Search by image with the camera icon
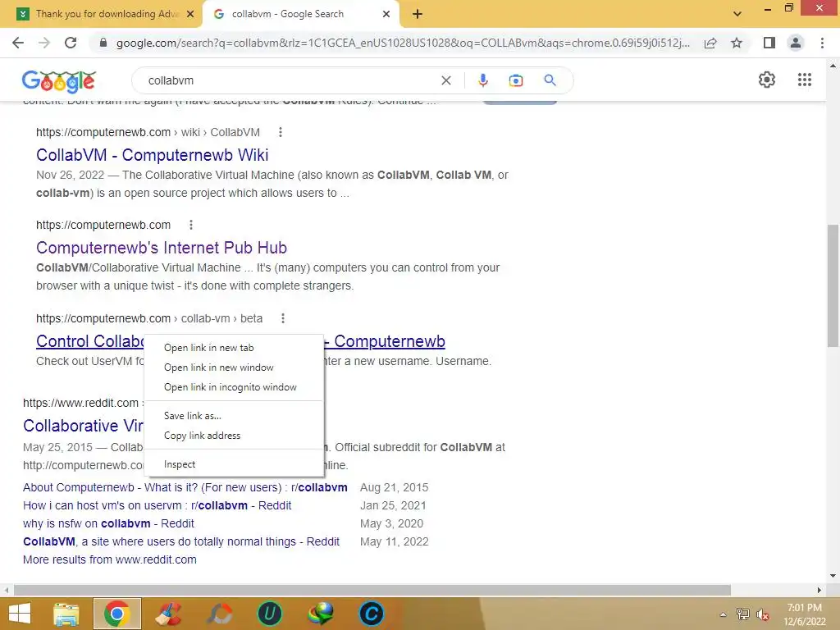Viewport: 840px width, 630px height. pos(516,80)
